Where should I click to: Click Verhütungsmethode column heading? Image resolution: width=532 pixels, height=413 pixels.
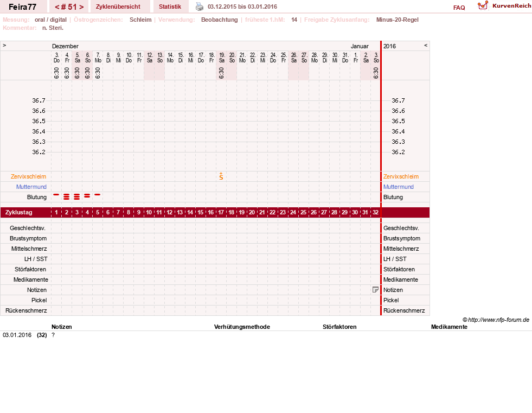(242, 327)
